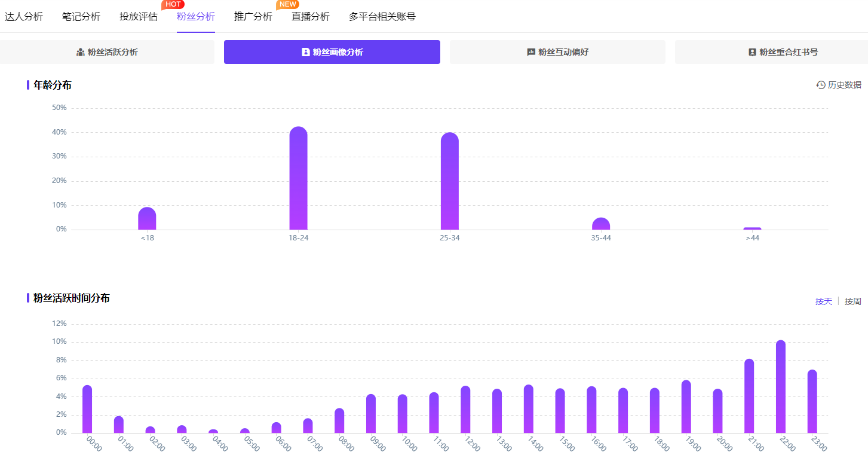Open 粉丝重合红书号 section
868x476 pixels.
tap(771, 52)
